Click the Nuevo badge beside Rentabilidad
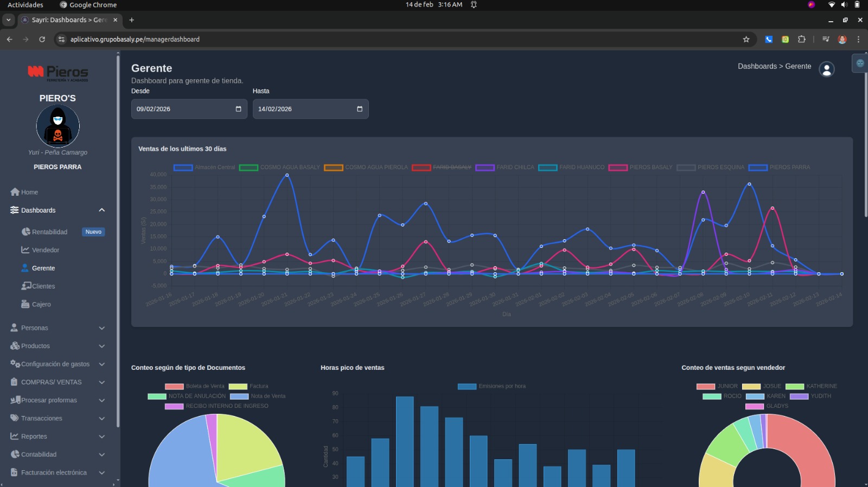This screenshot has height=487, width=868. (x=93, y=232)
